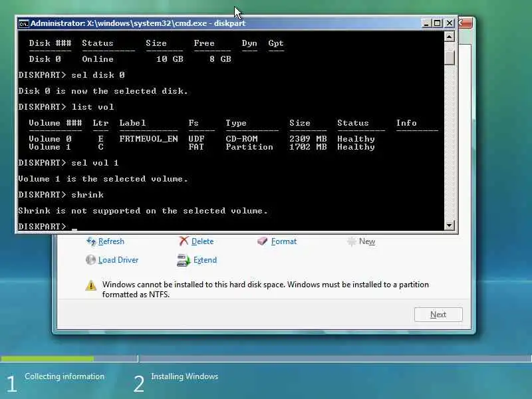Click the cmd scrollbar down arrow
Viewport: 532px width, 399px height.
pos(450,225)
